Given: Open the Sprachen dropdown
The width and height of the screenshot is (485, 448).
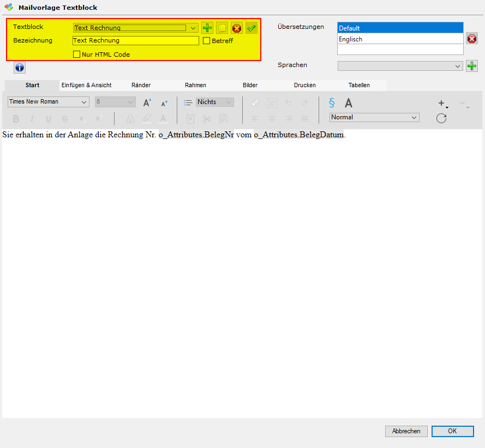Looking at the screenshot, I should (x=458, y=66).
